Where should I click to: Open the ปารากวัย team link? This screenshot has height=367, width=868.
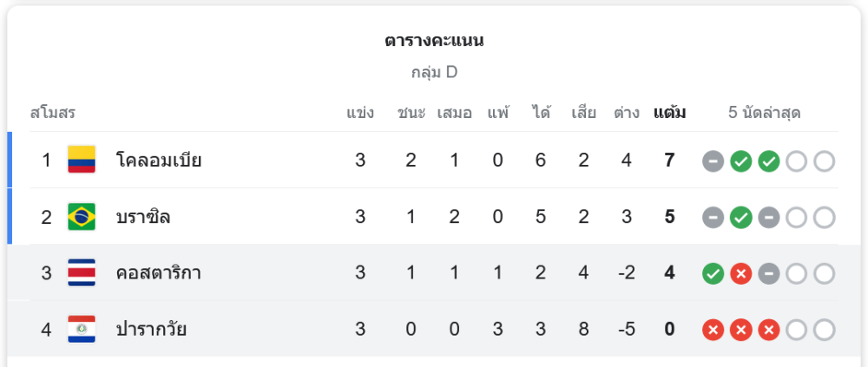pos(151,330)
